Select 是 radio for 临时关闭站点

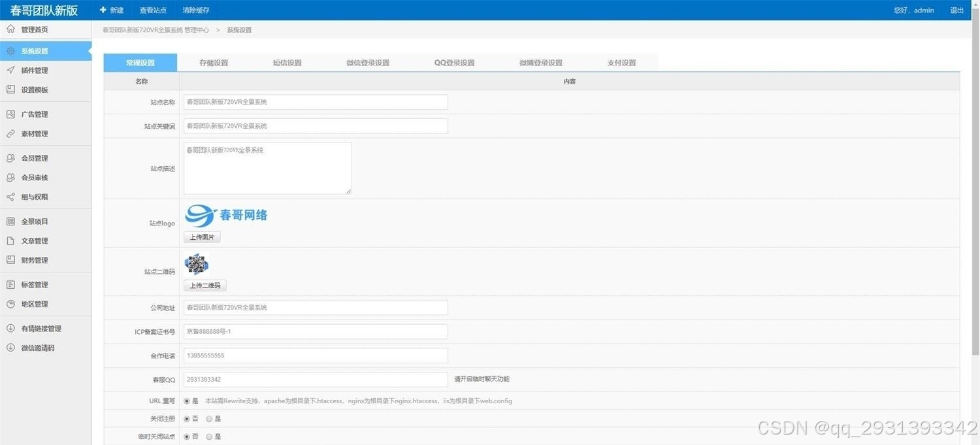[209, 437]
